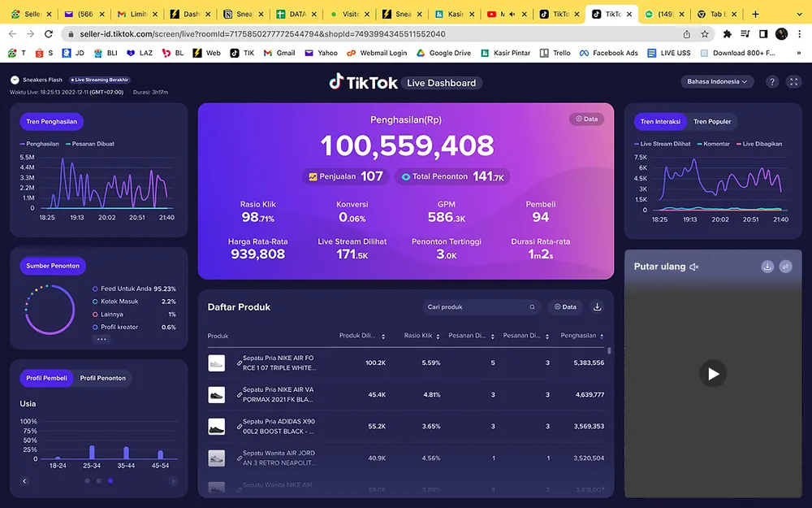The image size is (812, 508).
Task: Open Data button beside Cari produk
Action: [x=565, y=307]
